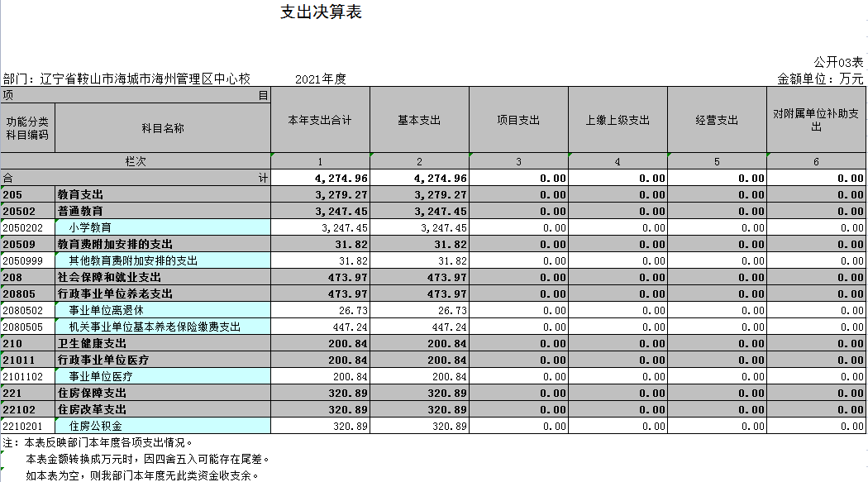This screenshot has width=868, height=482.
Task: Select the department cell 辽宁省鞍山市海城市海州管理区中心校
Action: [145, 79]
